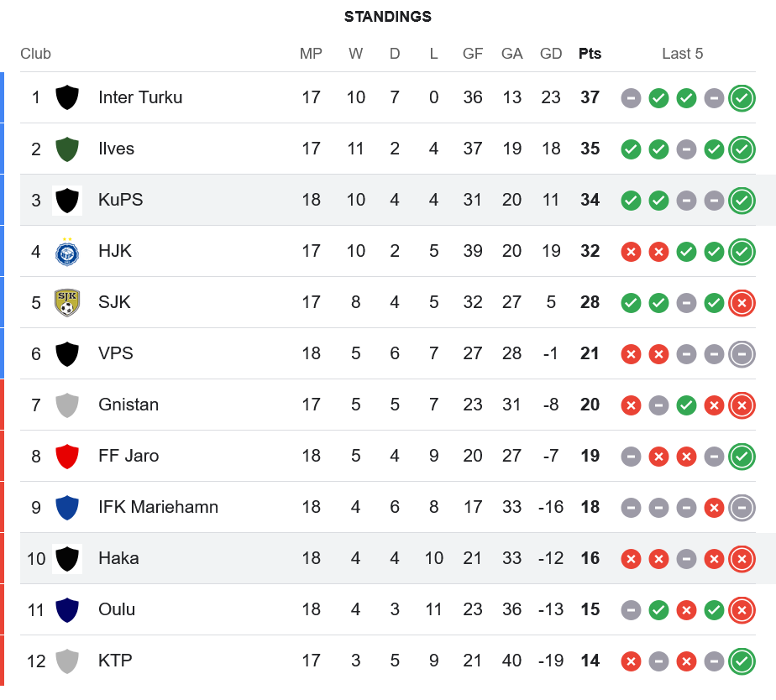Click the MP column header

point(311,54)
